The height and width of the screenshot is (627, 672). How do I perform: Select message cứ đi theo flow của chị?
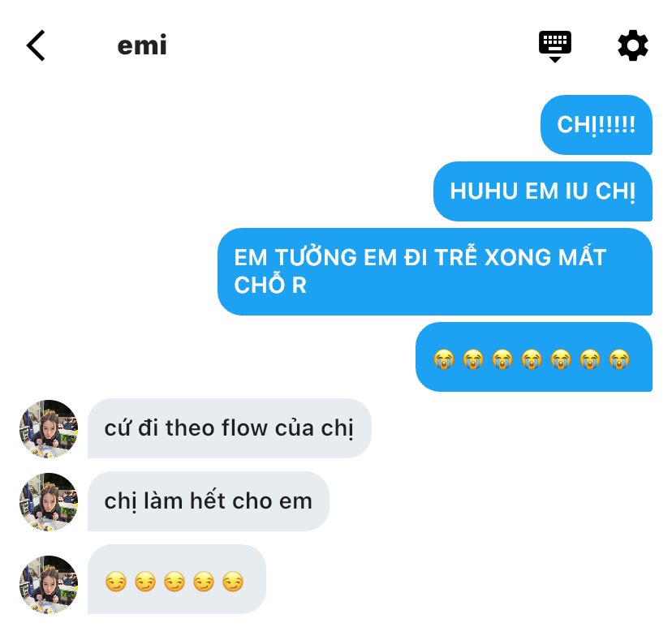[230, 428]
